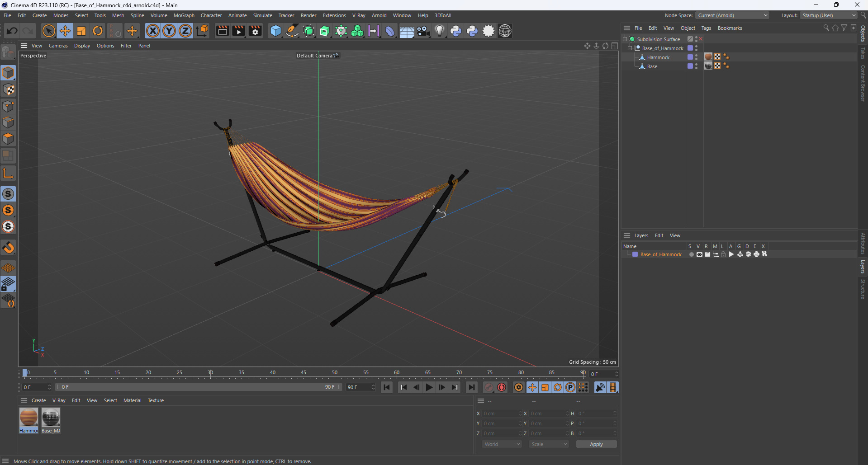Switch to Texture mode in sidebar
This screenshot has height=465, width=868.
8,89
